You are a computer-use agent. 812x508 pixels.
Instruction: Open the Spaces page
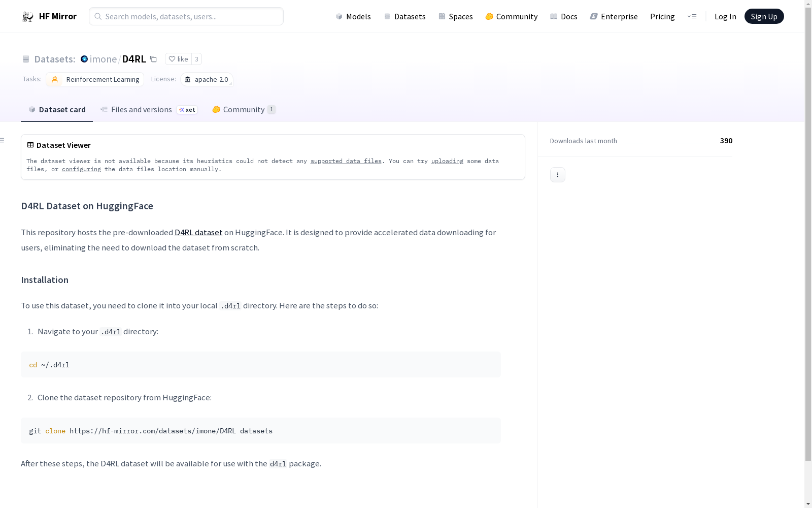point(455,16)
